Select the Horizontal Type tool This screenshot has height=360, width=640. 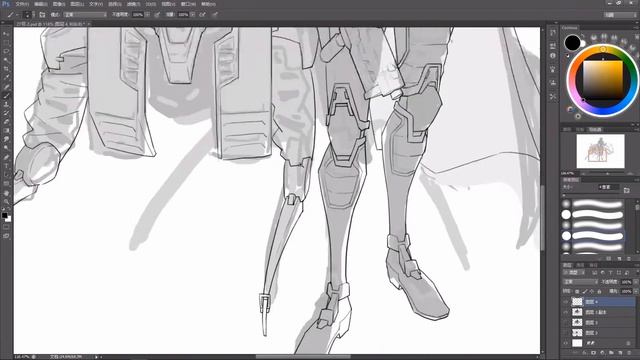click(x=6, y=166)
